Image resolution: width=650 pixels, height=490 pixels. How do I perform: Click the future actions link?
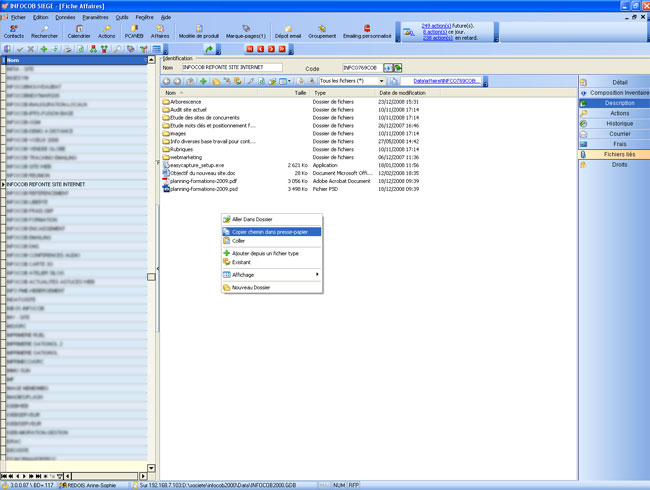click(436, 26)
